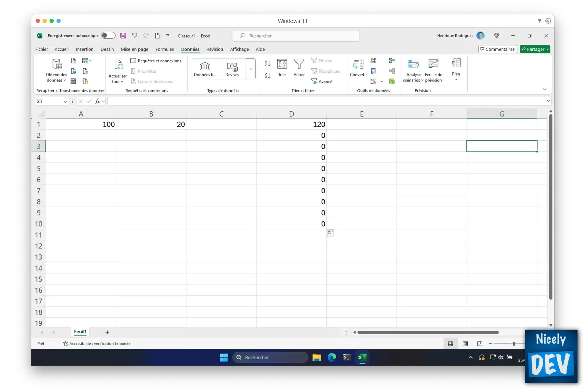Viewport: 586px width, 392px height.
Task: Open the Affichage tab
Action: point(239,49)
